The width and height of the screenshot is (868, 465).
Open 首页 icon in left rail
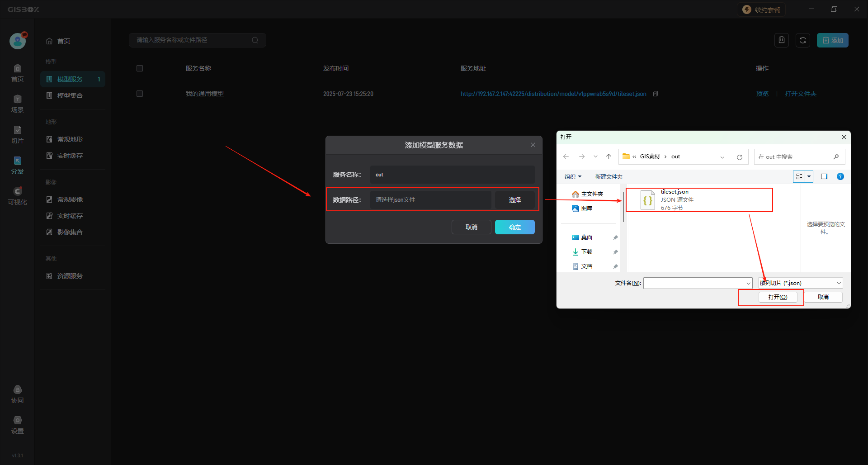17,73
